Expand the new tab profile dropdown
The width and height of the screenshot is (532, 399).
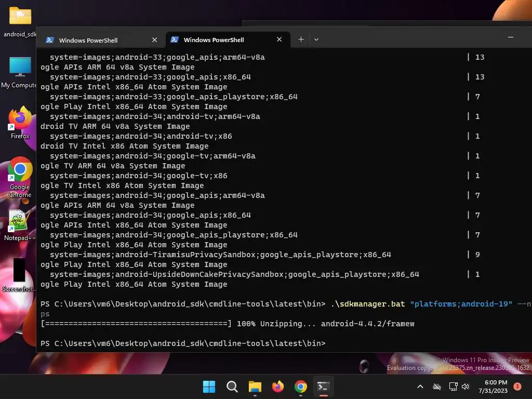pyautogui.click(x=316, y=39)
